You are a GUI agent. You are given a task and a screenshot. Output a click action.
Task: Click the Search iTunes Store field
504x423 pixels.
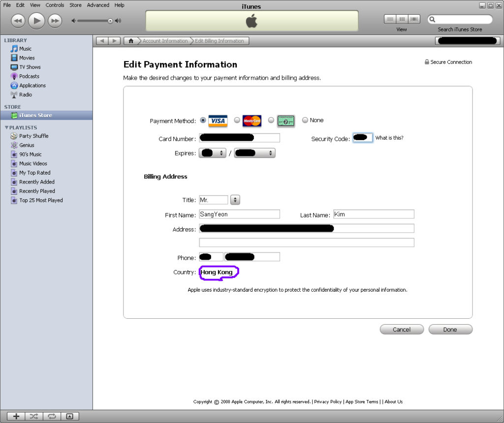point(460,19)
